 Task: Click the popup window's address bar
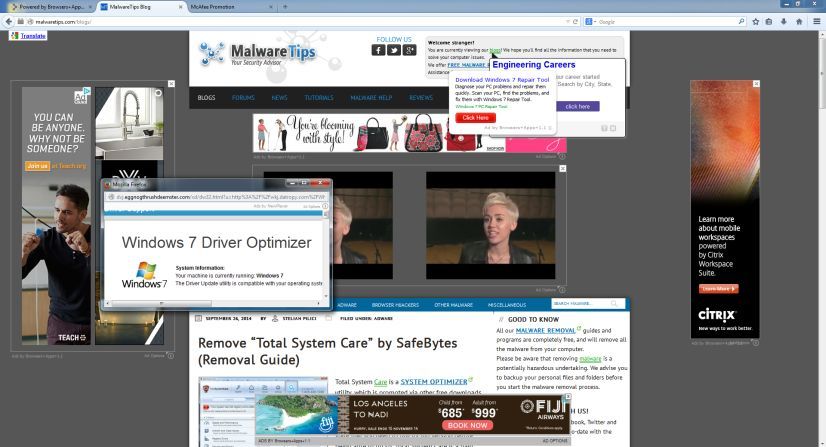[216, 197]
